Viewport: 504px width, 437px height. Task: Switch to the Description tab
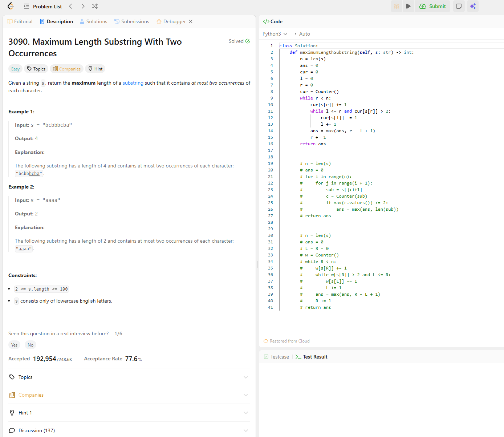point(56,21)
